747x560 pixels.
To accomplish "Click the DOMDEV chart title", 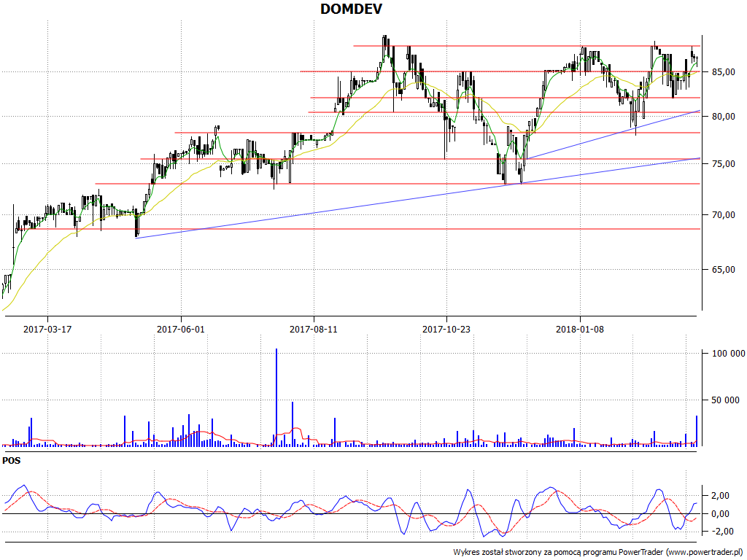I will [351, 9].
